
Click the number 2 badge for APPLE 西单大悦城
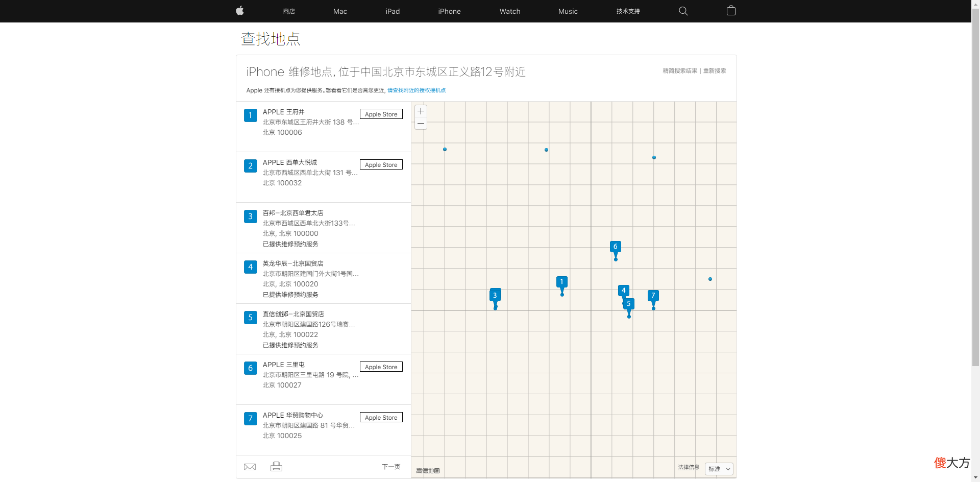point(251,166)
